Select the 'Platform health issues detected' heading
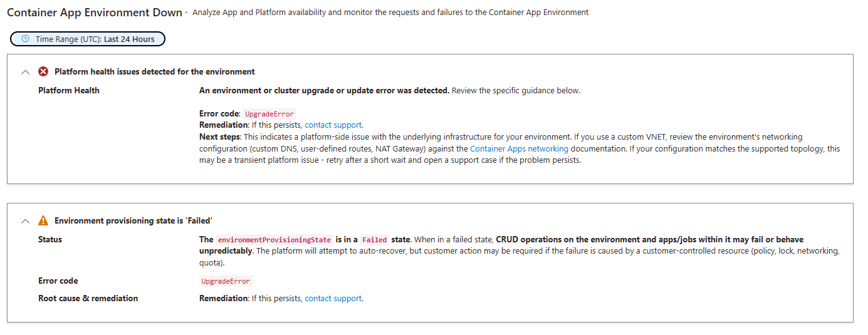868x335 pixels. [155, 71]
